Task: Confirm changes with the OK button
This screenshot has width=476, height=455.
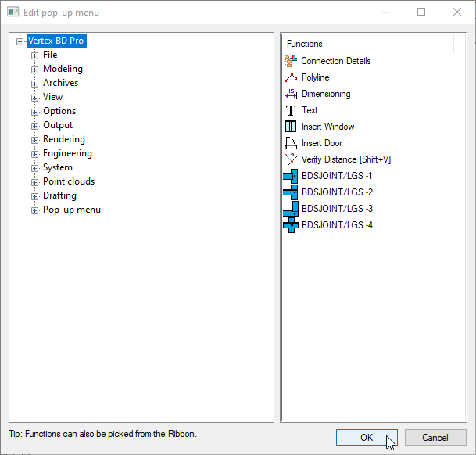Action: point(367,437)
